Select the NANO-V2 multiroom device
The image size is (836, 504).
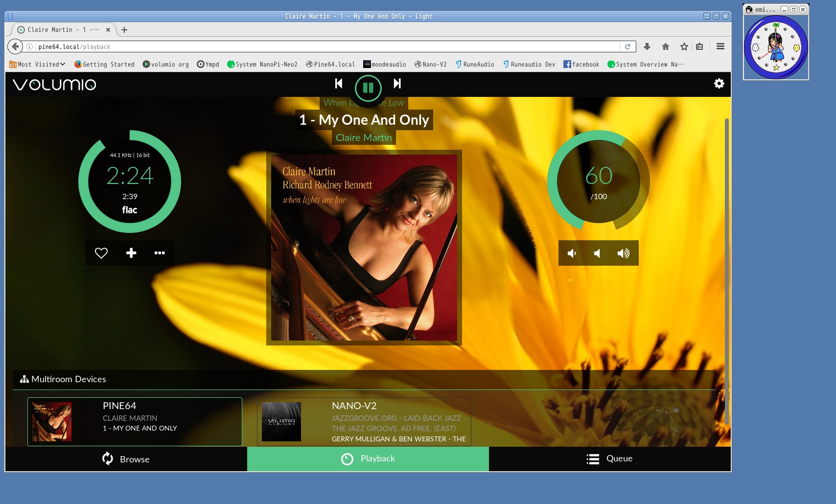pos(364,421)
